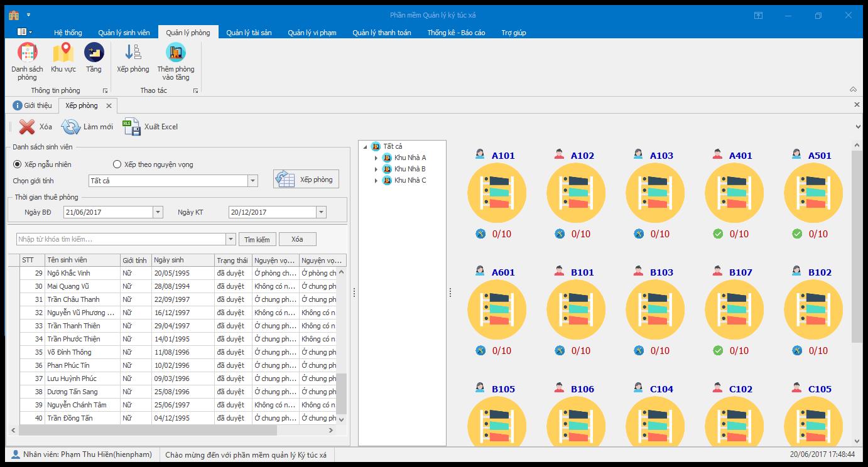Click the person icon beside B105
Screen dimensions: 868x467
(480, 388)
